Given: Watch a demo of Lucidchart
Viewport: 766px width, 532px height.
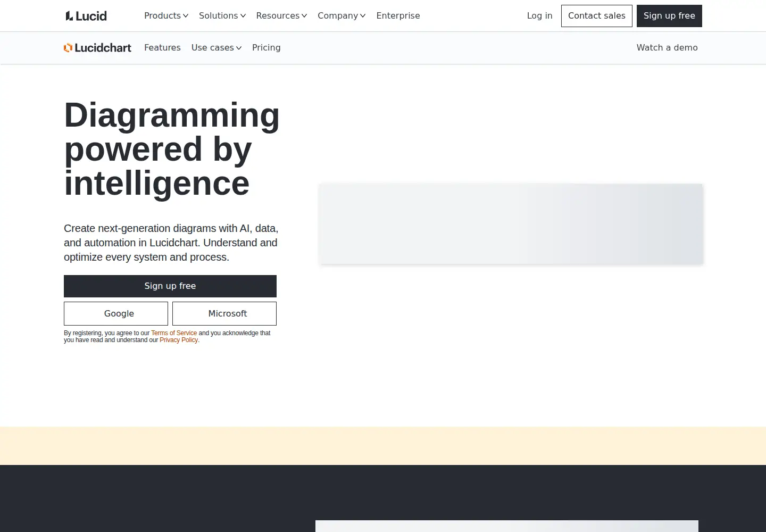Looking at the screenshot, I should [x=667, y=48].
